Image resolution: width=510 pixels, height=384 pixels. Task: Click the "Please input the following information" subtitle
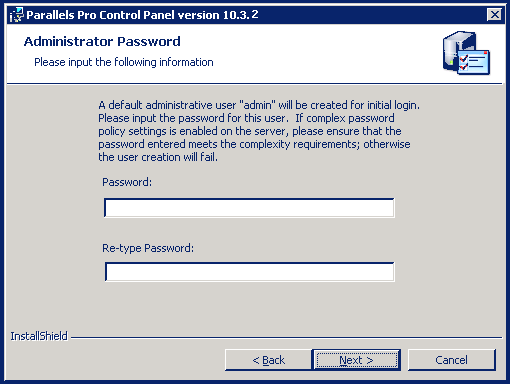click(124, 62)
